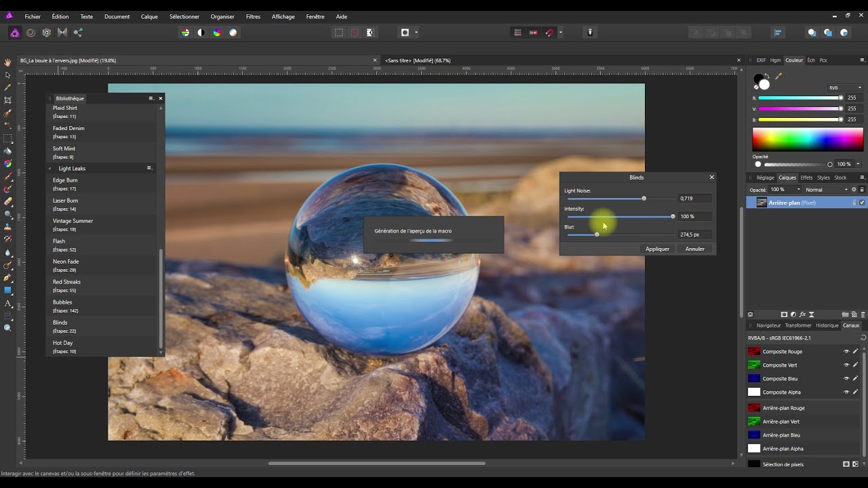Open the Filtres menu
The height and width of the screenshot is (488, 868).
[253, 16]
